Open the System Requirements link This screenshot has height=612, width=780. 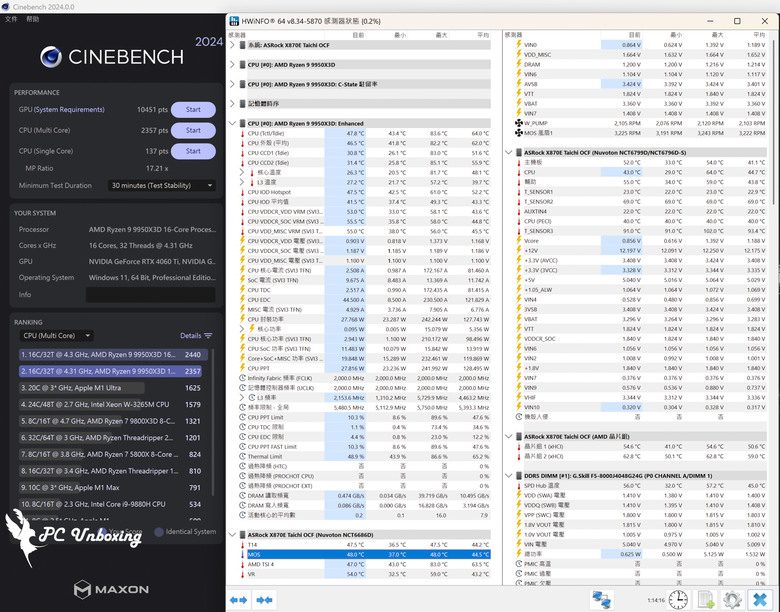click(x=69, y=109)
